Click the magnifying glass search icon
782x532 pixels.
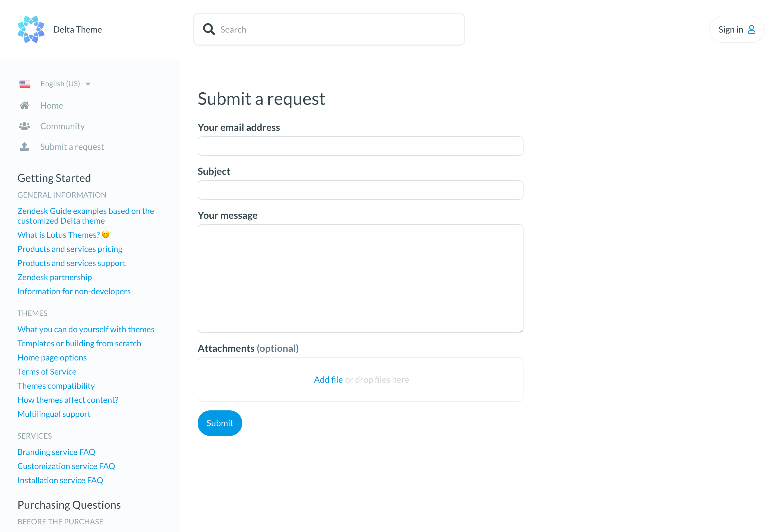pos(209,29)
